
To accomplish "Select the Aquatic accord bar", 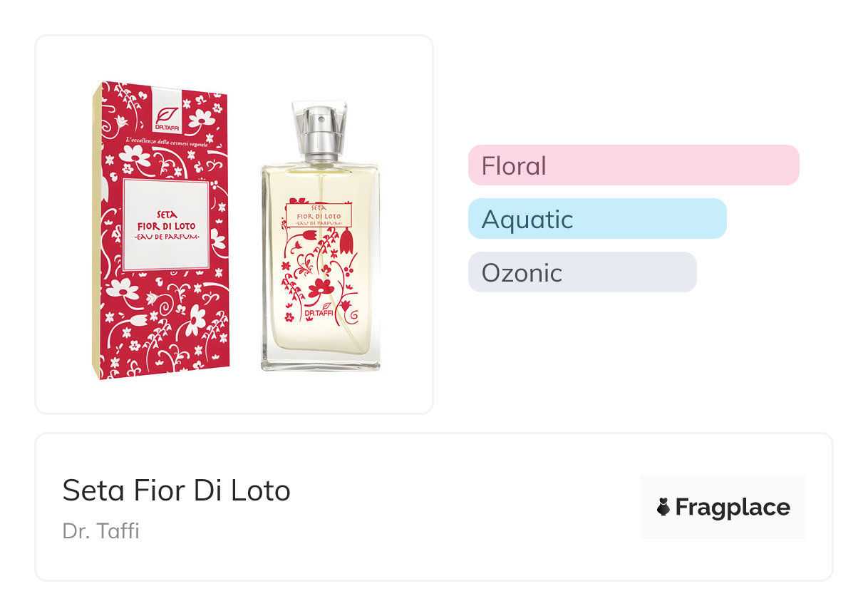I will [x=597, y=219].
